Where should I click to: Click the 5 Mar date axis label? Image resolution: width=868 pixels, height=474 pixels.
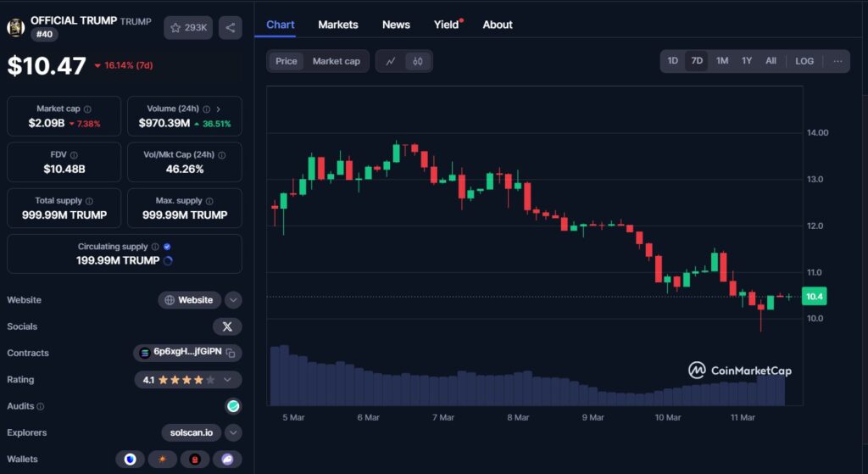(293, 417)
